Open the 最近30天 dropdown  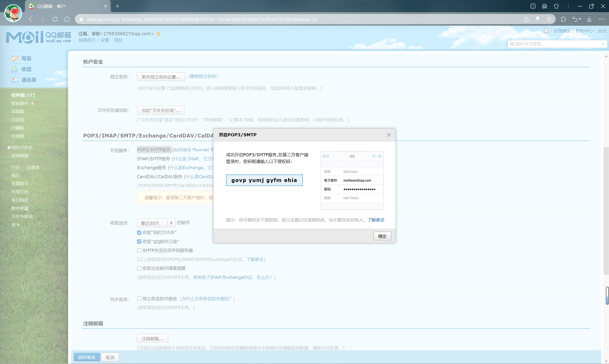(x=156, y=223)
